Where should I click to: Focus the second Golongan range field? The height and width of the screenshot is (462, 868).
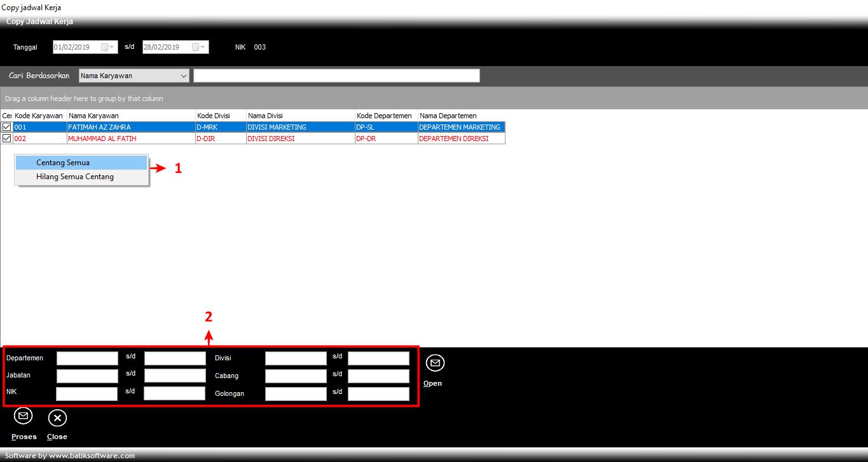pos(378,393)
